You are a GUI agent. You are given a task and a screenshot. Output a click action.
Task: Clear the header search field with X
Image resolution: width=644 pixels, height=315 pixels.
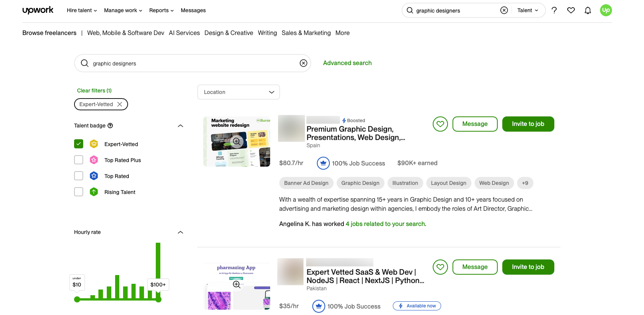point(504,10)
